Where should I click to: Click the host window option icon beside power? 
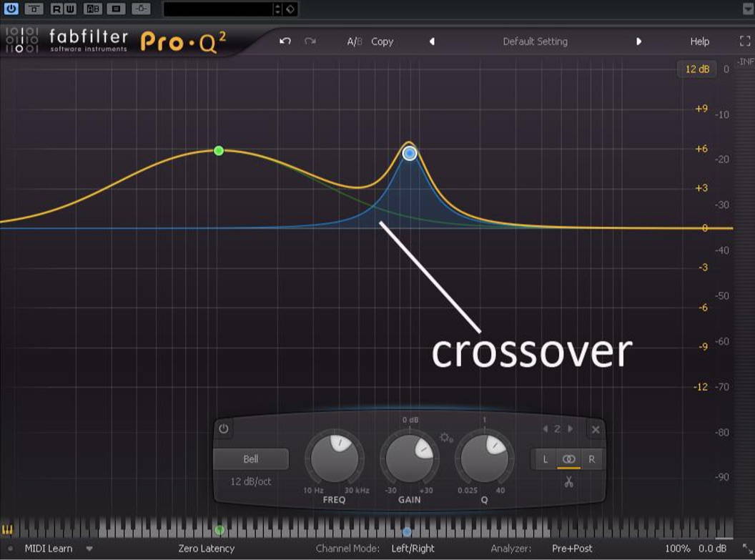(x=34, y=9)
